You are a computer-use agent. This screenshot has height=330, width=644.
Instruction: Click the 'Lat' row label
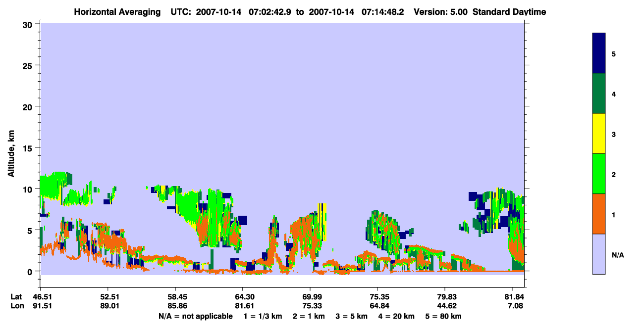coord(16,297)
